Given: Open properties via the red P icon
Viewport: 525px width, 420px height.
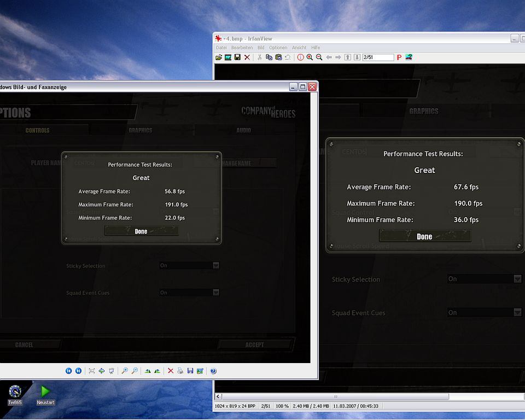Looking at the screenshot, I should tap(399, 57).
